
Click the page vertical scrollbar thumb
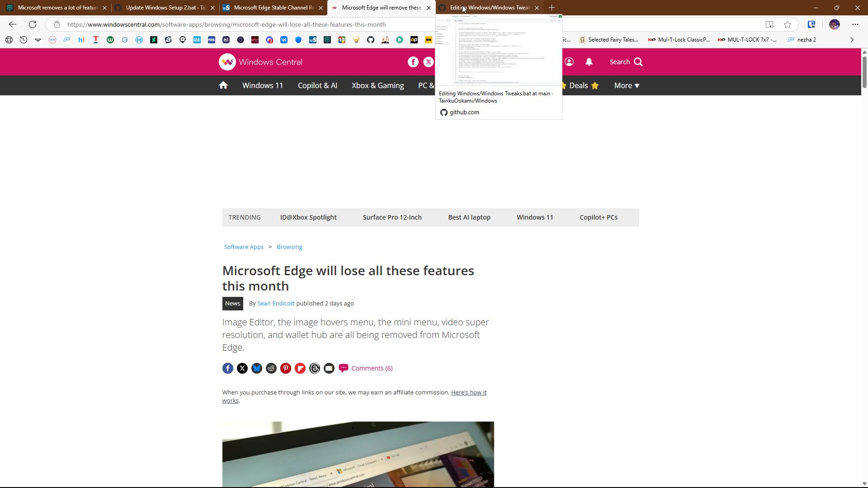pyautogui.click(x=864, y=72)
